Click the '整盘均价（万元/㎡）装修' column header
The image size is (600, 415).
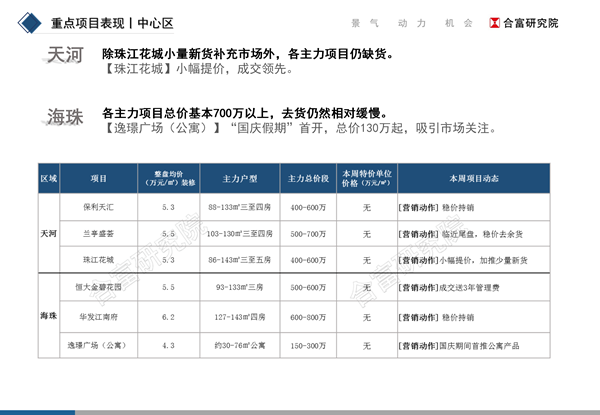[x=169, y=178]
